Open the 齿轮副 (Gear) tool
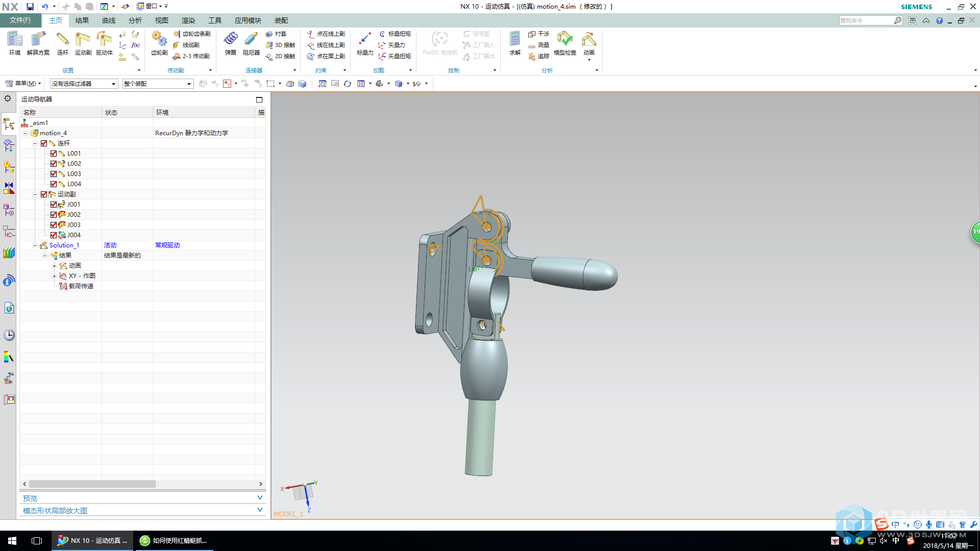Image resolution: width=980 pixels, height=551 pixels. point(159,43)
